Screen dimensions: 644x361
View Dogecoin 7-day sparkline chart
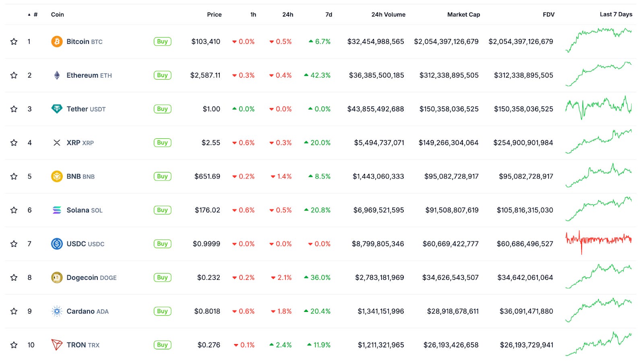(x=599, y=276)
